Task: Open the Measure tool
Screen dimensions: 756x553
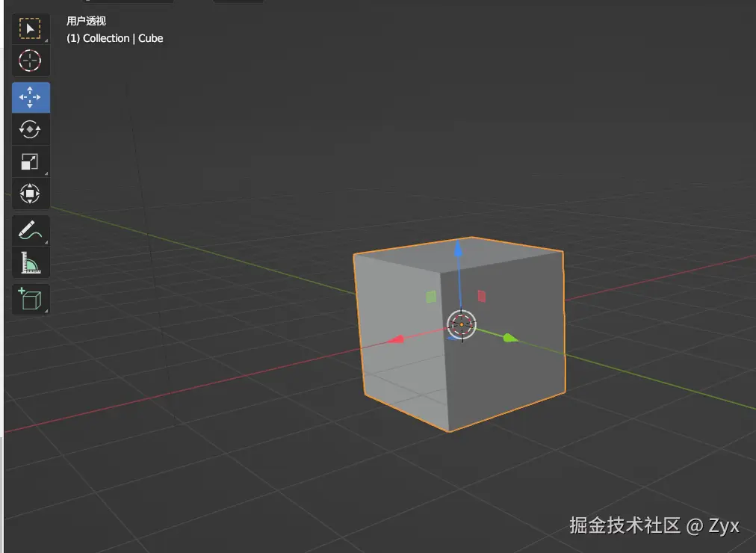Action: [31, 263]
